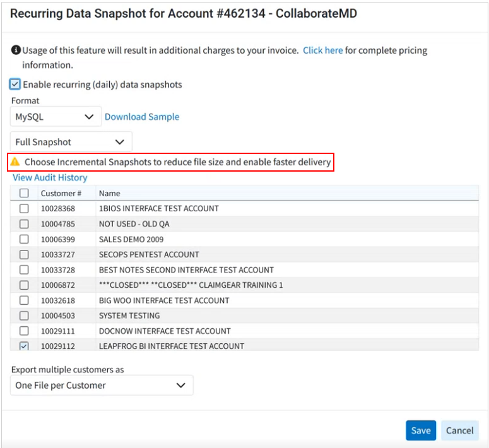
Task: Uncheck the LEAPFROG BI INTERFACE TEST ACCOUNT row
Action: point(24,346)
